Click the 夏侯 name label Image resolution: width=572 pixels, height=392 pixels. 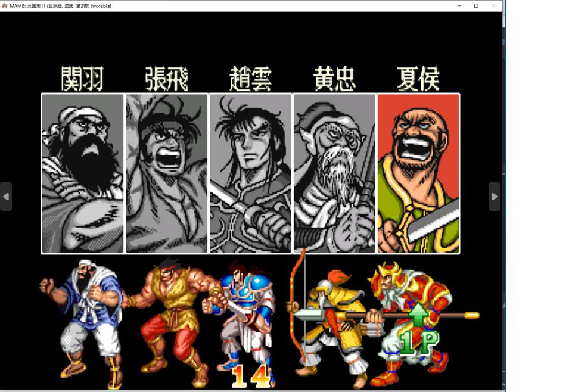click(418, 79)
